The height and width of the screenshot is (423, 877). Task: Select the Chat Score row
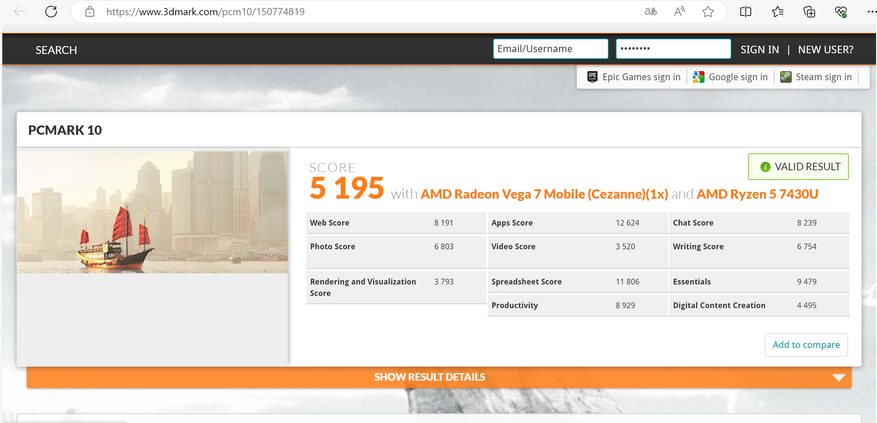pyautogui.click(x=759, y=223)
